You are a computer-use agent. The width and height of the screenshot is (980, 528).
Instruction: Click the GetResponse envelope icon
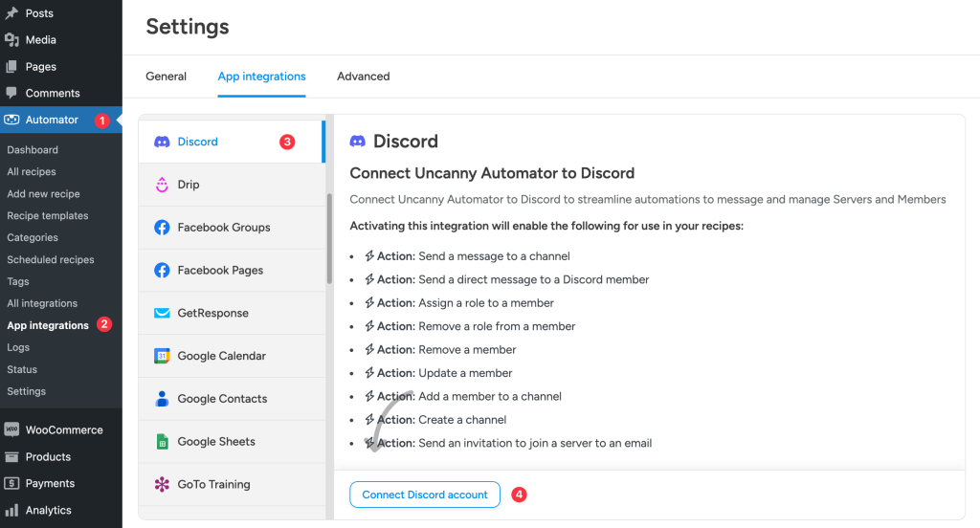[x=162, y=313]
